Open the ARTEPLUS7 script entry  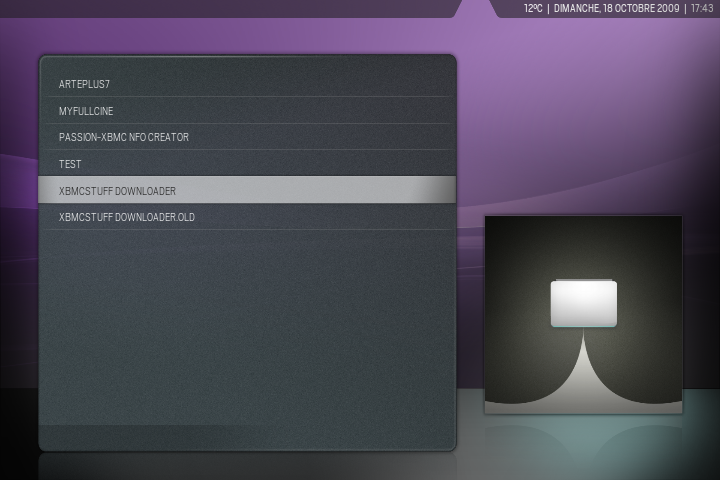[248, 84]
